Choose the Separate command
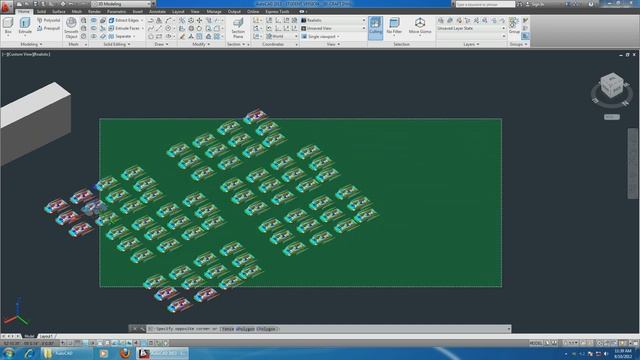This screenshot has width=640, height=360. 122,36
